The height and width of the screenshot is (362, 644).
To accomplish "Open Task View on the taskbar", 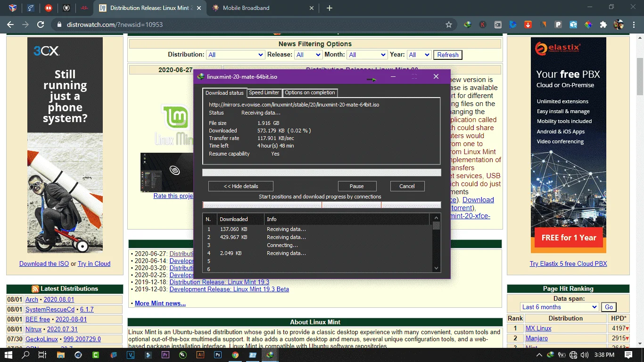I will pyautogui.click(x=42, y=355).
